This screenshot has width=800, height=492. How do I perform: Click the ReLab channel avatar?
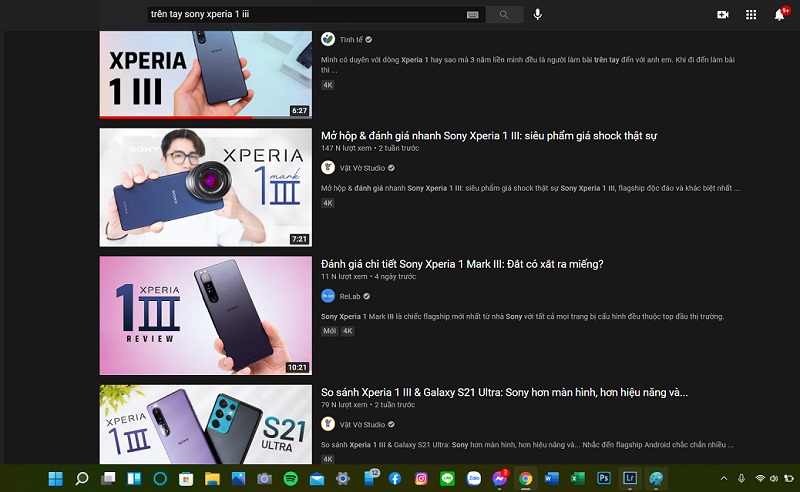pos(328,296)
